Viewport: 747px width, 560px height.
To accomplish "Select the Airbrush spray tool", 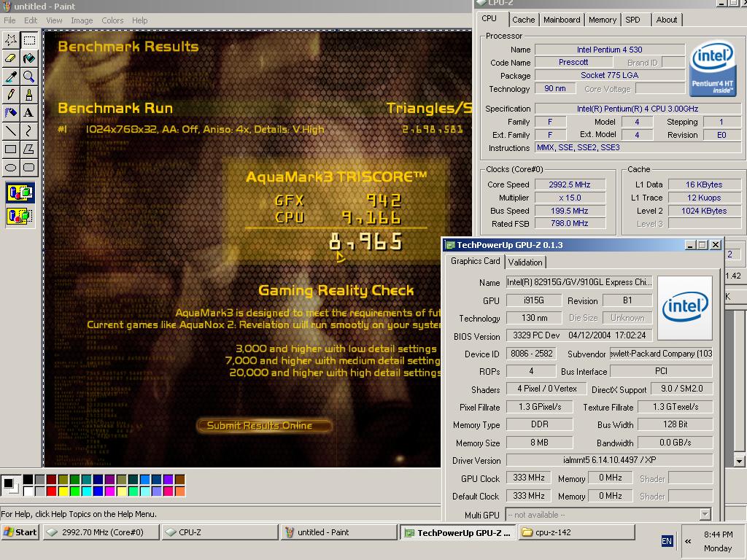I will click(x=11, y=112).
